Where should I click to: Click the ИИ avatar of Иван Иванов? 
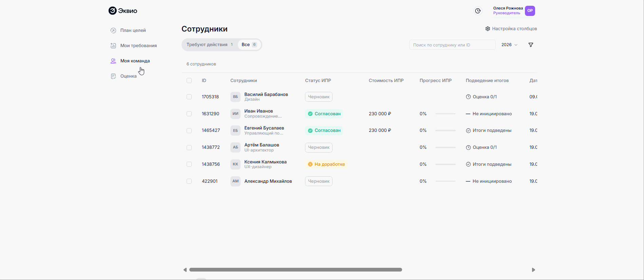coord(235,114)
